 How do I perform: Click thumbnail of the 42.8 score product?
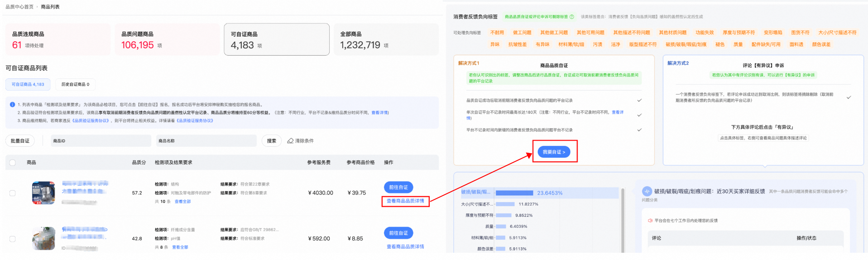click(x=43, y=239)
